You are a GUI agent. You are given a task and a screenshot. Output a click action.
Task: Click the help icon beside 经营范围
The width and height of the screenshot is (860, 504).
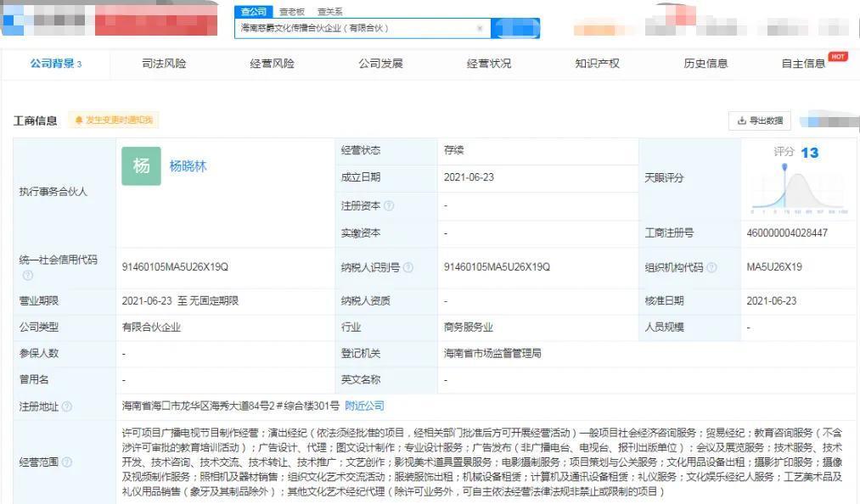pyautogui.click(x=67, y=462)
